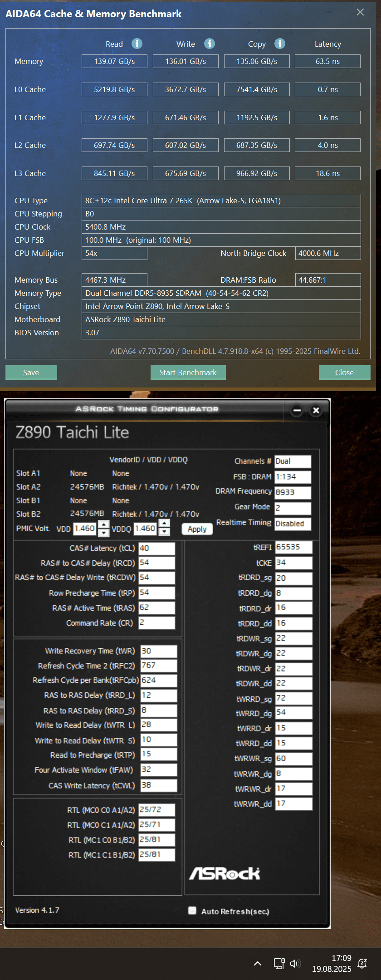Image resolution: width=381 pixels, height=980 pixels.
Task: Click the Row Precharge Time (tRP) field
Action: pyautogui.click(x=156, y=593)
